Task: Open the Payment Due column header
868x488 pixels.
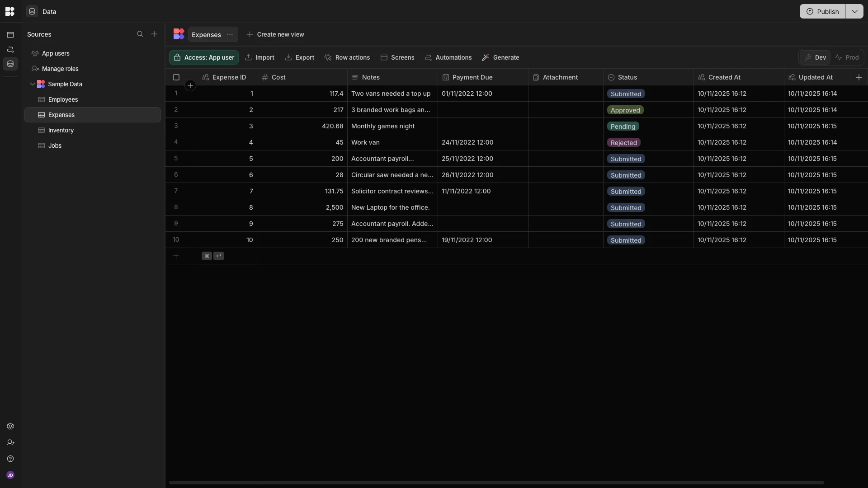Action: [x=483, y=77]
